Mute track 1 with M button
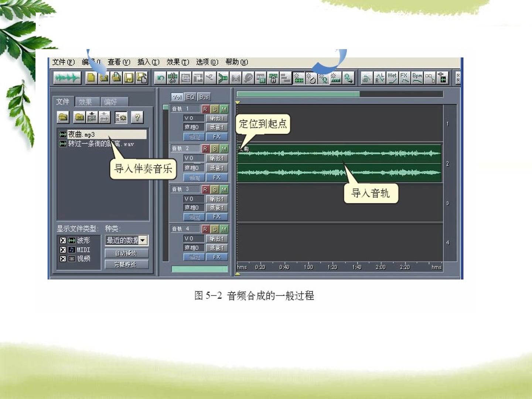 [224, 109]
